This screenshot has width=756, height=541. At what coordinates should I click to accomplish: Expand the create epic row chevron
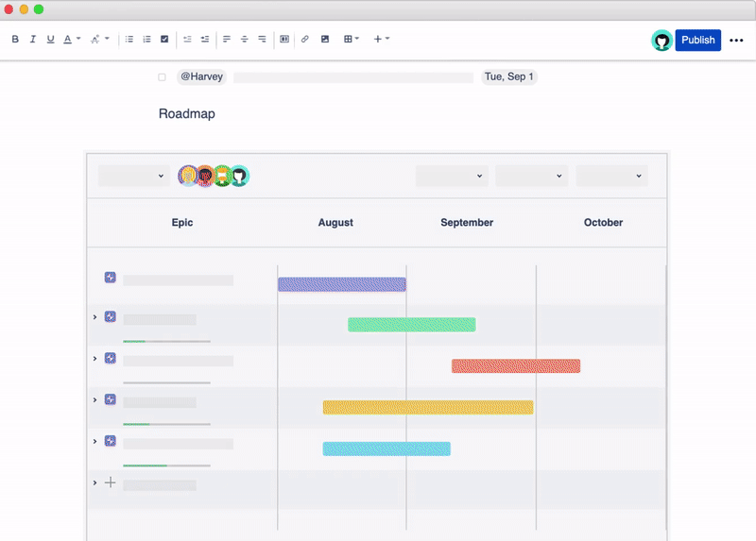point(95,482)
